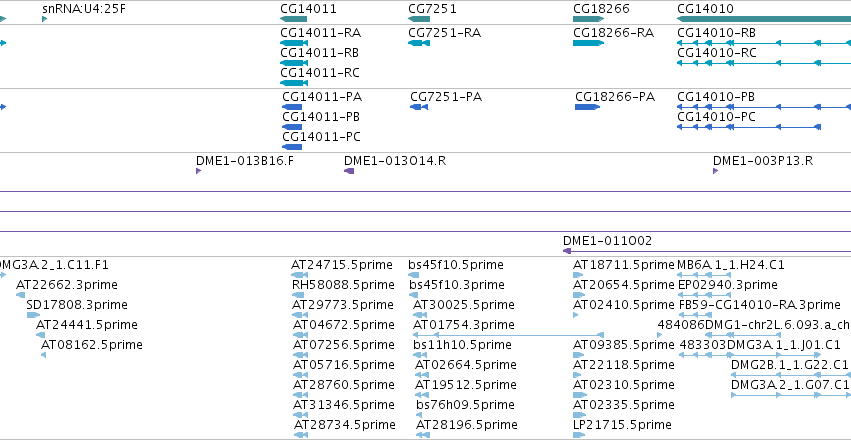Click the AT01754.3prime EST label
This screenshot has height=440, width=851.
[463, 324]
